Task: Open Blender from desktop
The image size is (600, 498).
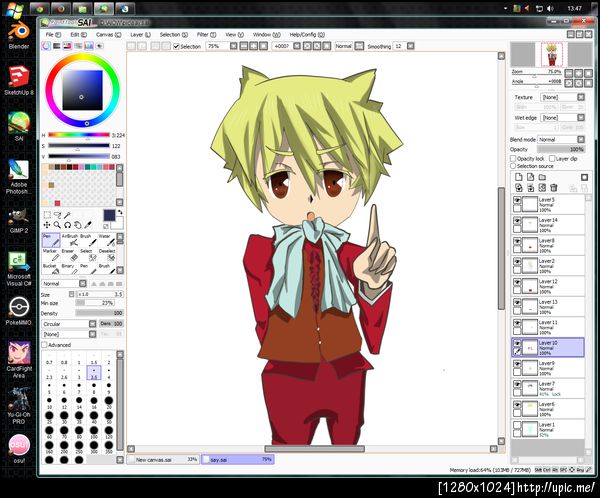Action: click(19, 36)
